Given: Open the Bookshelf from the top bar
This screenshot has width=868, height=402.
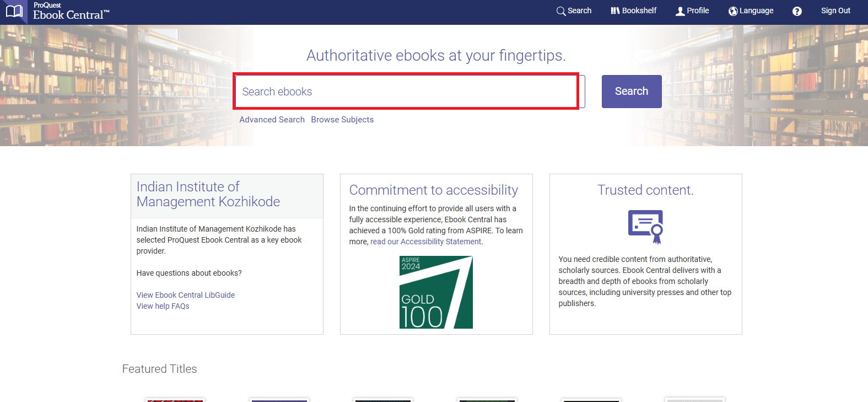Looking at the screenshot, I should click(x=633, y=10).
